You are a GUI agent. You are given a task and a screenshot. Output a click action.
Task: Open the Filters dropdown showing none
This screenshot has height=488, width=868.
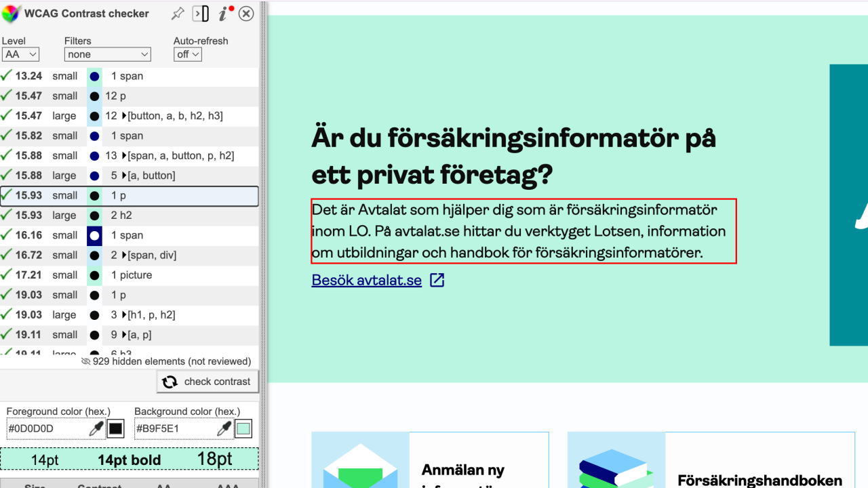107,54
